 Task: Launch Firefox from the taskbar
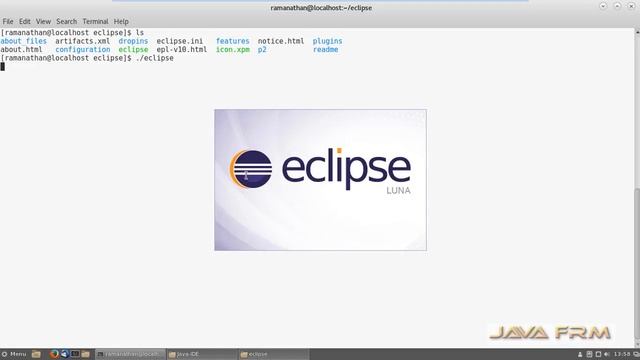click(x=54, y=354)
